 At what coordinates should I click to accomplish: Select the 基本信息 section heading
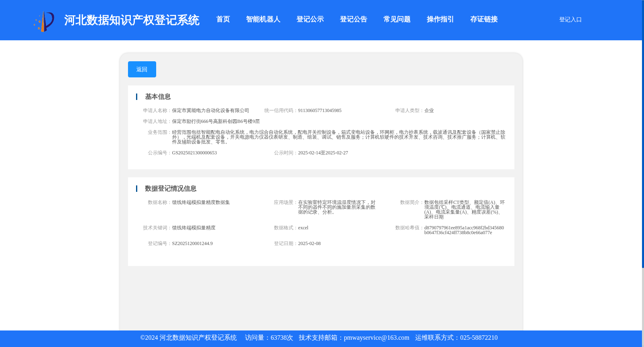coord(158,97)
